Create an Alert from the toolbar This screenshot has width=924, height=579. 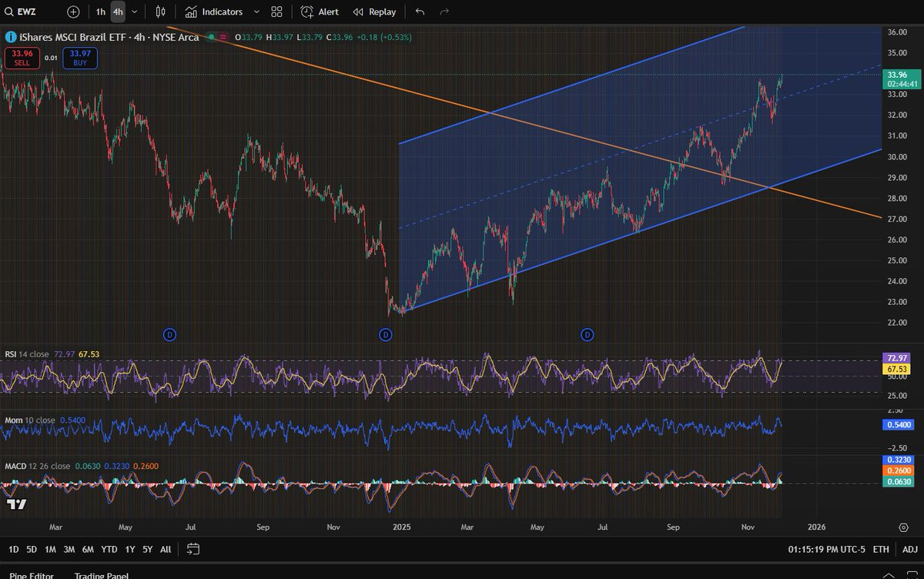320,12
